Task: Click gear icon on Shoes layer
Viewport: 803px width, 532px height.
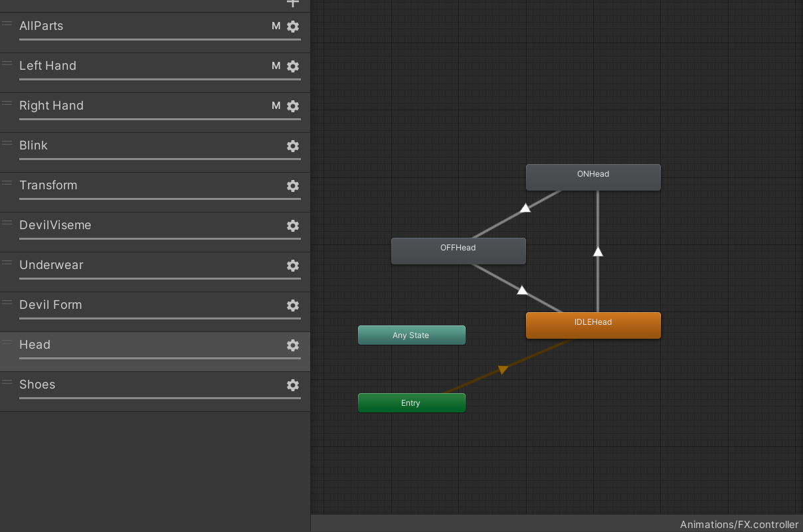Action: coord(293,385)
